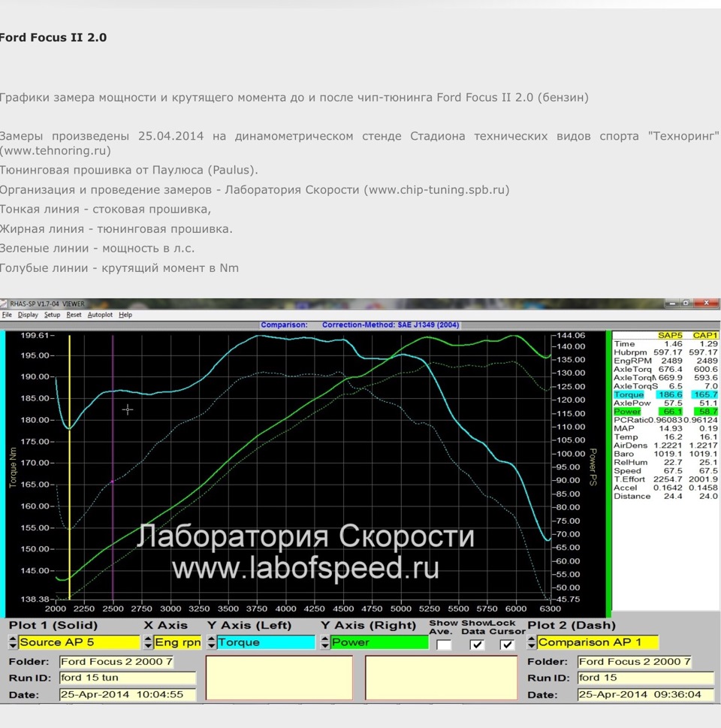This screenshot has height=728, width=721.
Task: Click the RHAS-SP app icon in title bar
Action: click(4, 304)
